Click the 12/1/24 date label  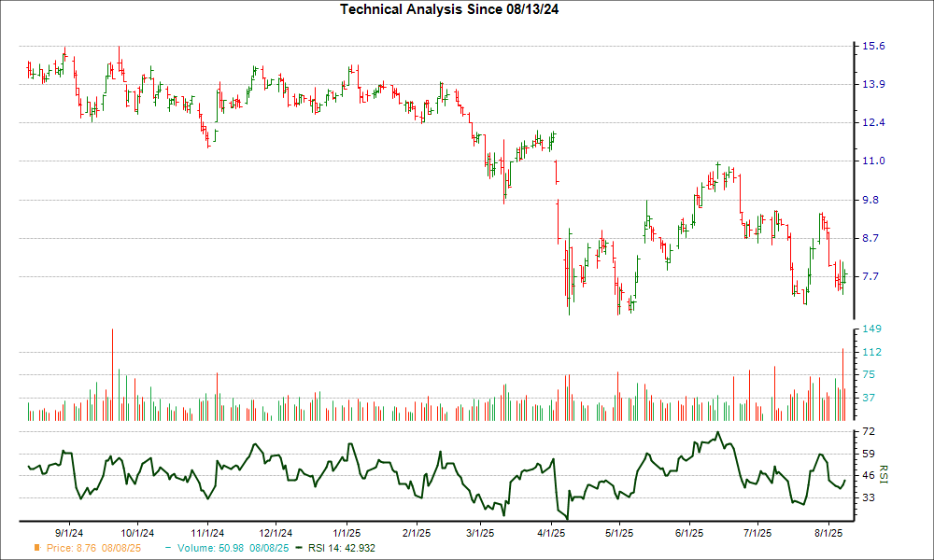[x=276, y=533]
